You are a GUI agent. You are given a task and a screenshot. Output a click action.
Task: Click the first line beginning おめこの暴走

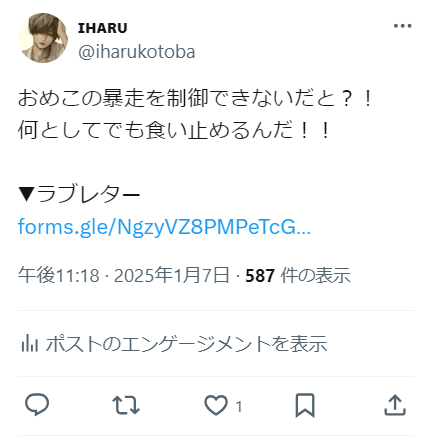pyautogui.click(x=196, y=98)
